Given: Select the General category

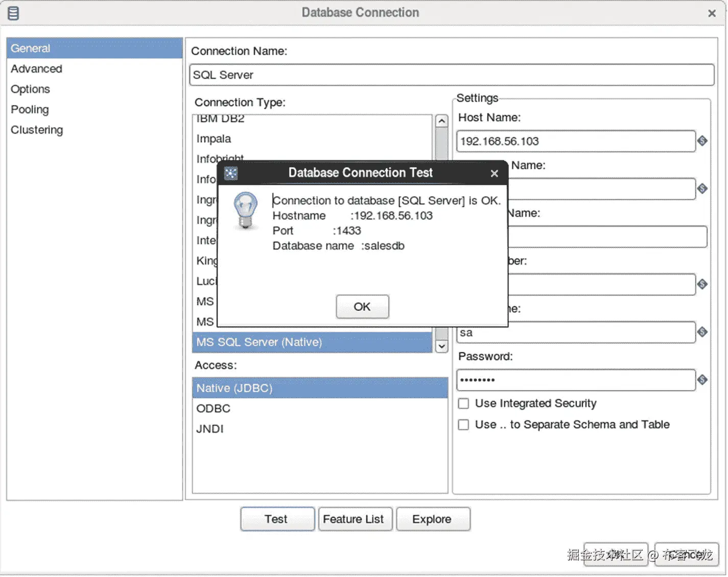Looking at the screenshot, I should [x=95, y=48].
